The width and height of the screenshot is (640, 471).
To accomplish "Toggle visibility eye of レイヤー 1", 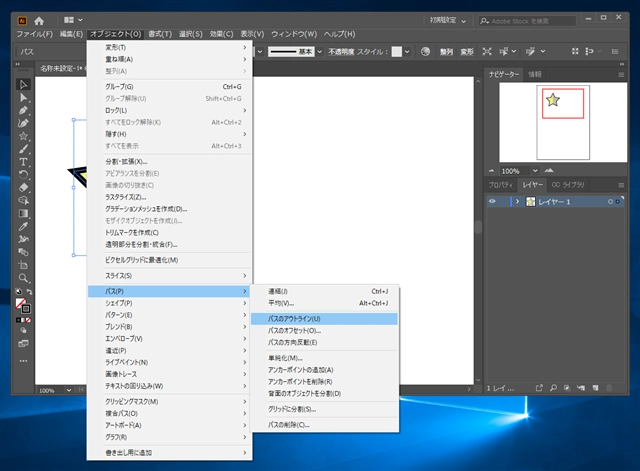I will tap(493, 201).
